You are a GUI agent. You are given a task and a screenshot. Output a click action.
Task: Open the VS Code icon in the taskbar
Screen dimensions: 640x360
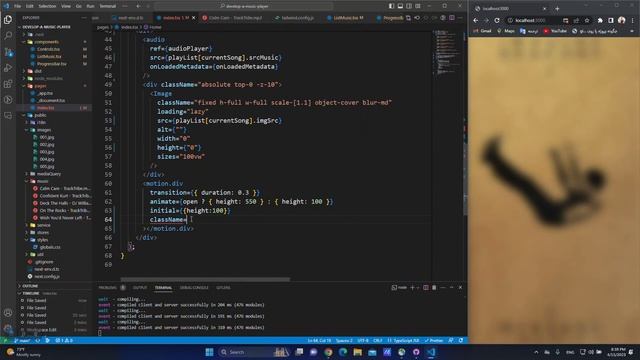tap(431, 352)
